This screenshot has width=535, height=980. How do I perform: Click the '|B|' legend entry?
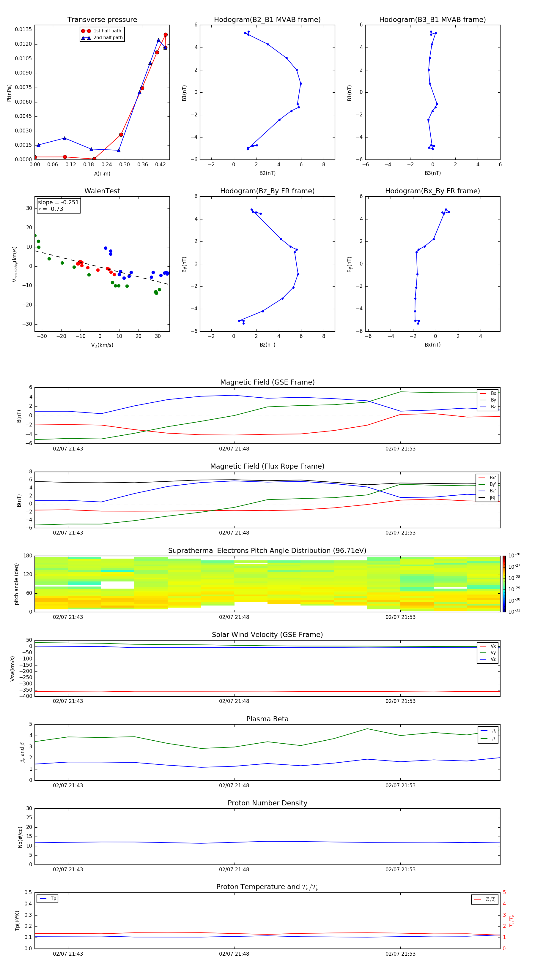pos(487,498)
